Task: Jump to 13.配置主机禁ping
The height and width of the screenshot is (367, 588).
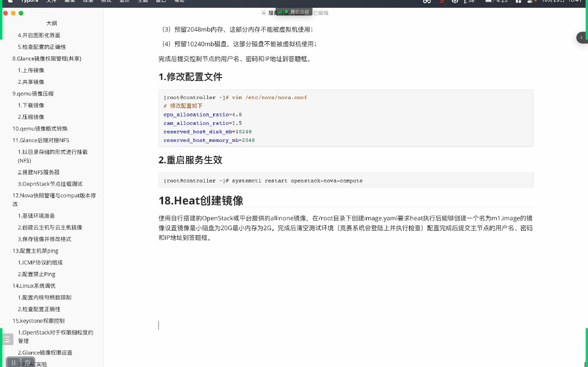Action: click(35, 251)
